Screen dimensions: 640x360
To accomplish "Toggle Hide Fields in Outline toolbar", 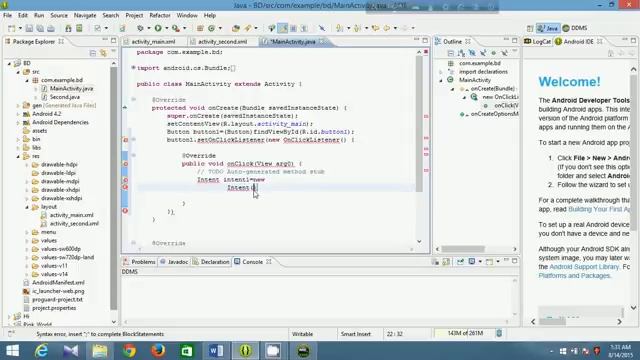I will pyautogui.click(x=472, y=53).
